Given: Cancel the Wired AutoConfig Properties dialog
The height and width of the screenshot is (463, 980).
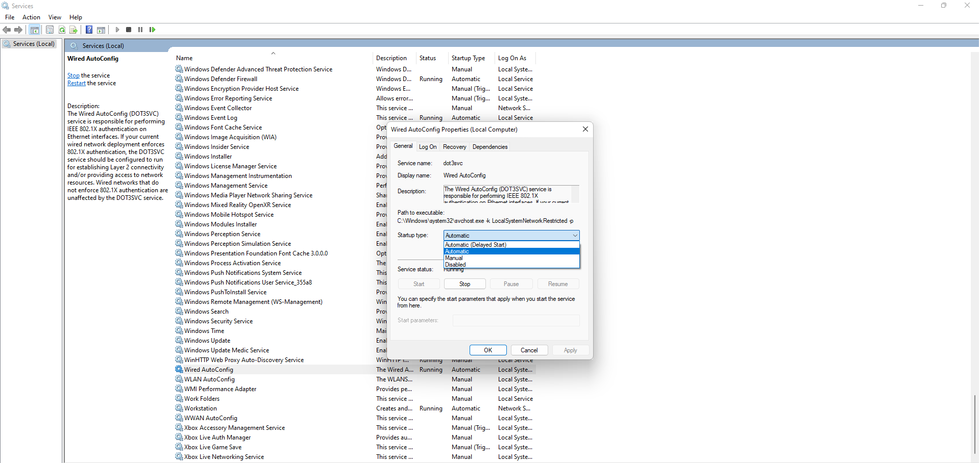Looking at the screenshot, I should (x=529, y=350).
